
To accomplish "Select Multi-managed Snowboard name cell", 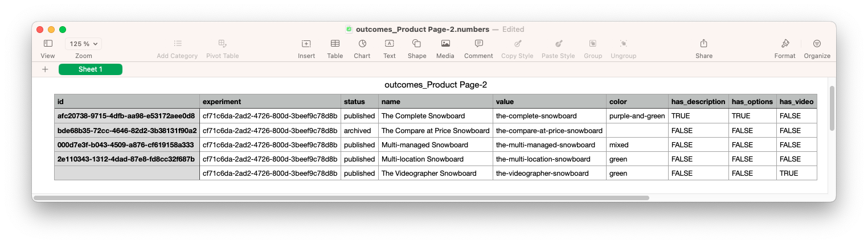I will click(436, 144).
